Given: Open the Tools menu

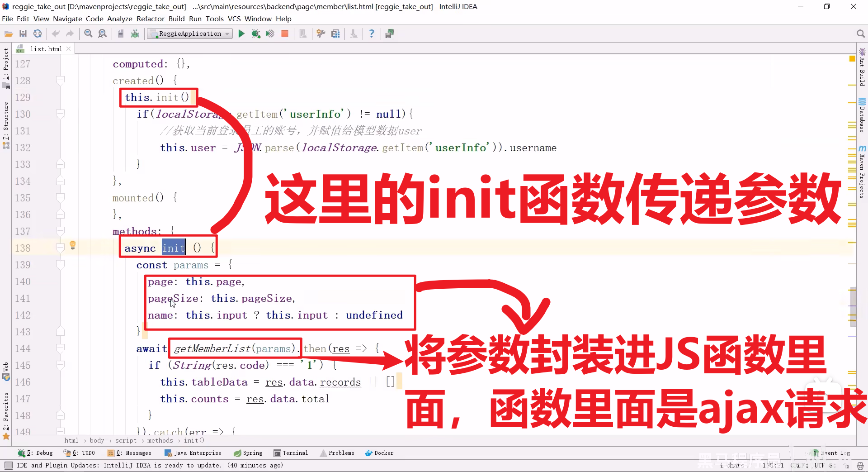Looking at the screenshot, I should tap(214, 19).
